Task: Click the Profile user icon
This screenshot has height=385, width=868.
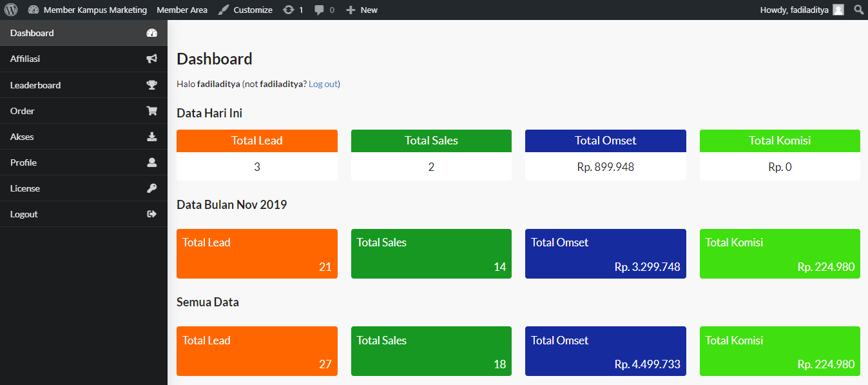Action: [x=152, y=163]
